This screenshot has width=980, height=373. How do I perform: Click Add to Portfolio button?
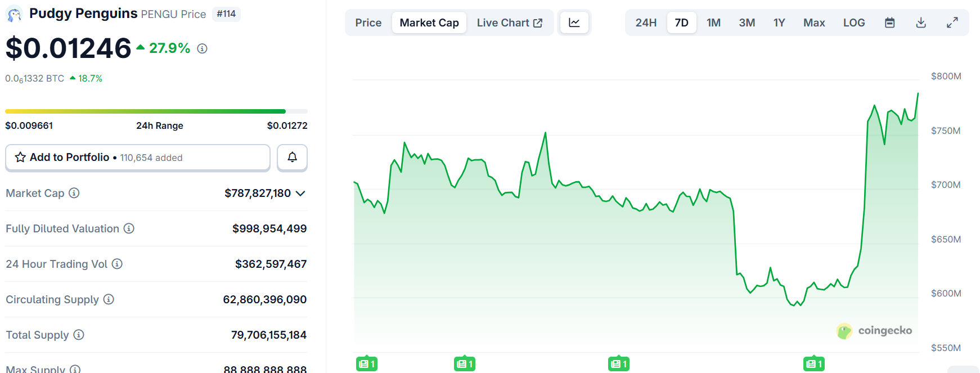[x=138, y=158]
